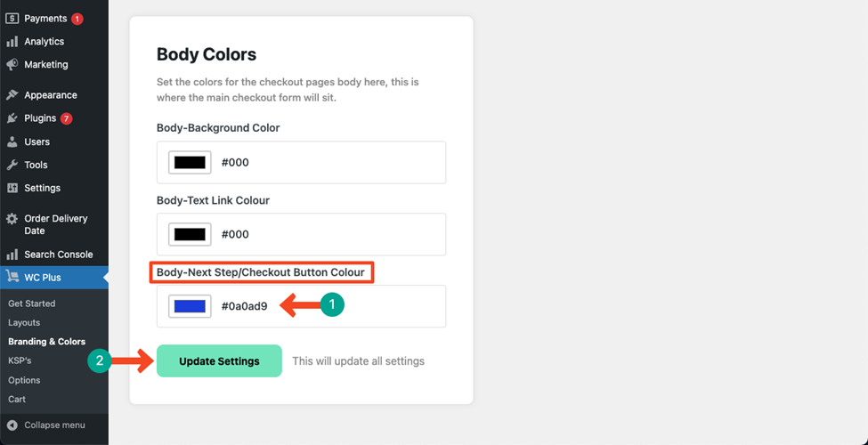Viewport: 868px width, 445px height.
Task: Click the Users person icon
Action: [x=12, y=142]
